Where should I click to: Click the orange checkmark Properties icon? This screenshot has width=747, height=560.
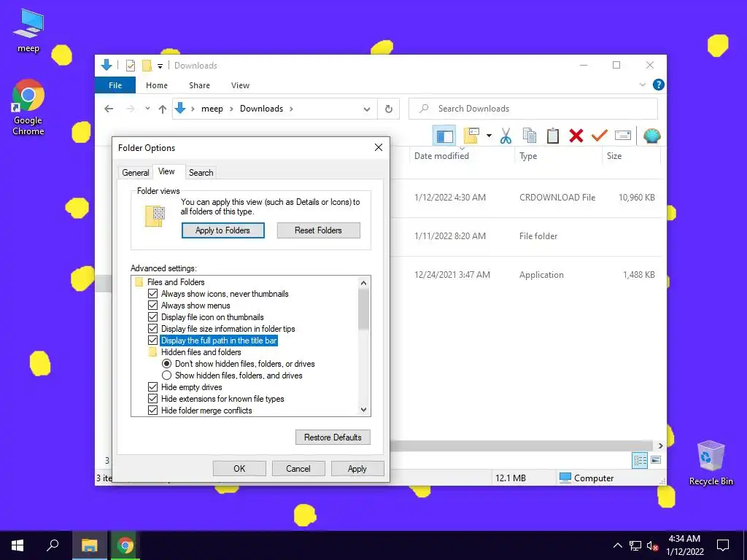click(x=600, y=136)
